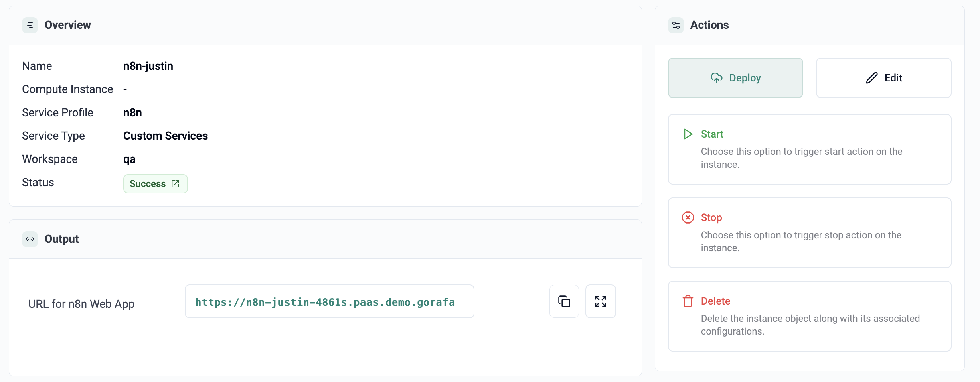Click the Overview section header icon
980x382 pixels.
pyautogui.click(x=30, y=25)
